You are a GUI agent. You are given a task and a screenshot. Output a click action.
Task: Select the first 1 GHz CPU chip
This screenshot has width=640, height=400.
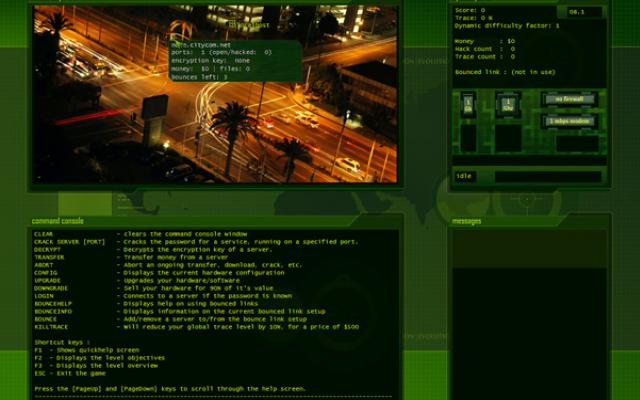coord(468,103)
